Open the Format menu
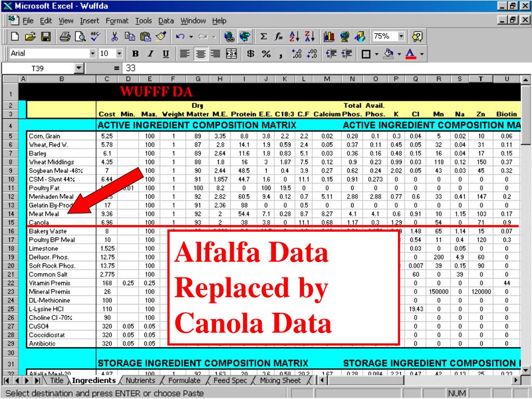This screenshot has height=399, width=532. [x=117, y=21]
